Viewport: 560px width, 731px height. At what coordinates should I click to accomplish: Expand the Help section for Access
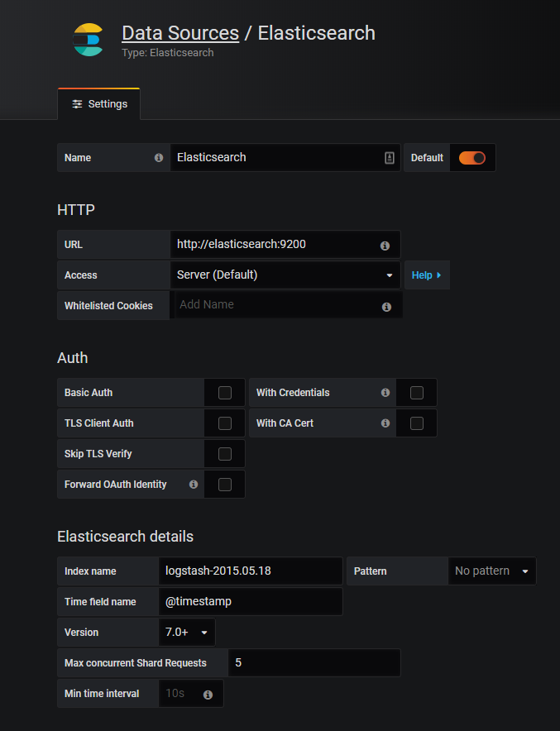coord(426,275)
